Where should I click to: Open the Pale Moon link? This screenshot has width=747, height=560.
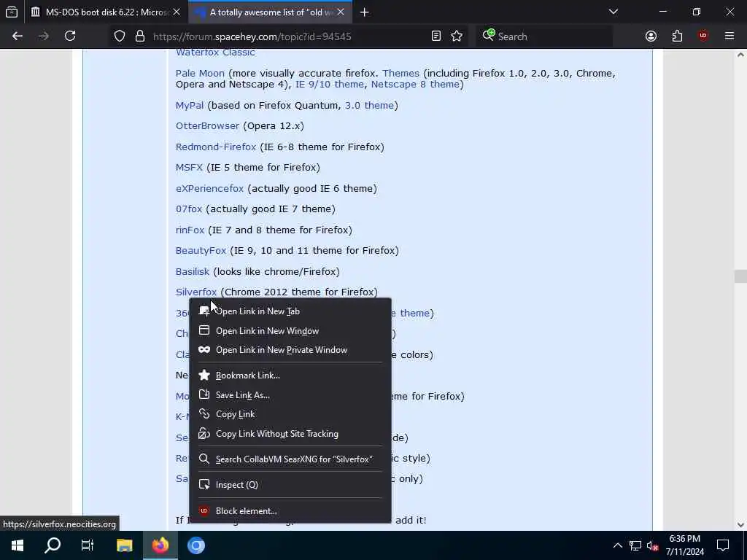tap(200, 74)
